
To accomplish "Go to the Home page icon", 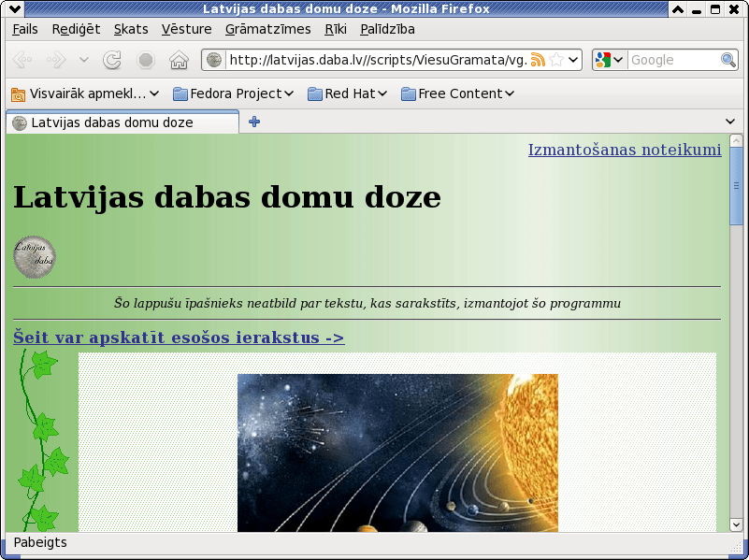I will coord(180,60).
